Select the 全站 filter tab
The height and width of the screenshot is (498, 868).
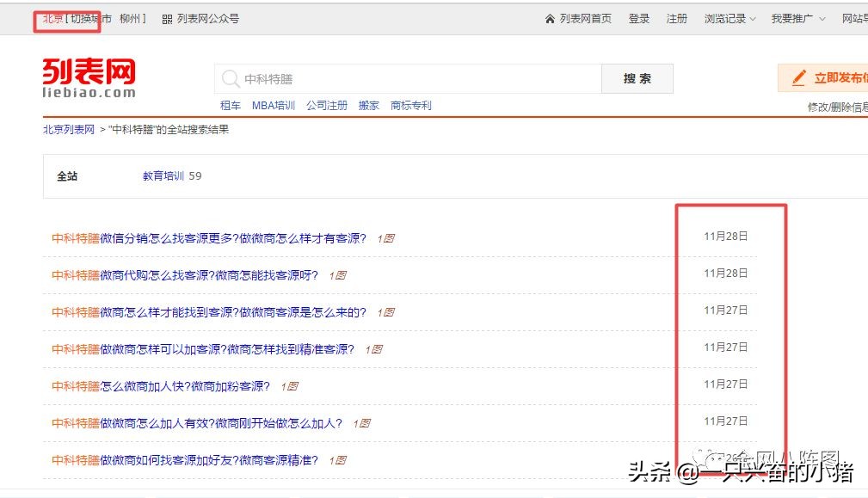tap(67, 176)
